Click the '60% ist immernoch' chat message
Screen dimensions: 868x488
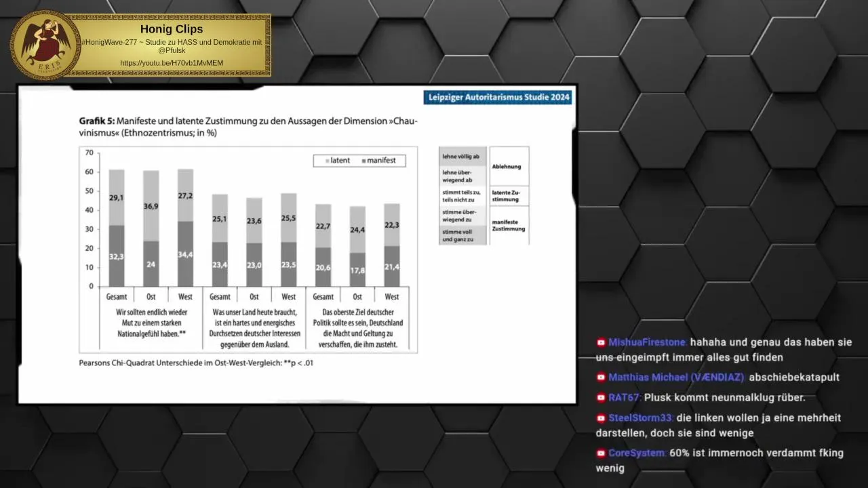point(720,460)
